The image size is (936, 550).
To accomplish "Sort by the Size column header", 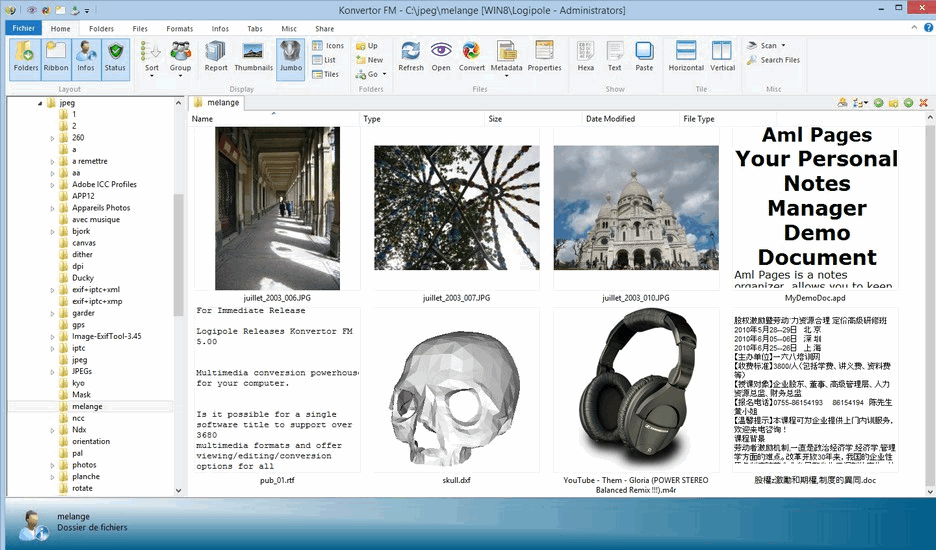I will click(534, 119).
